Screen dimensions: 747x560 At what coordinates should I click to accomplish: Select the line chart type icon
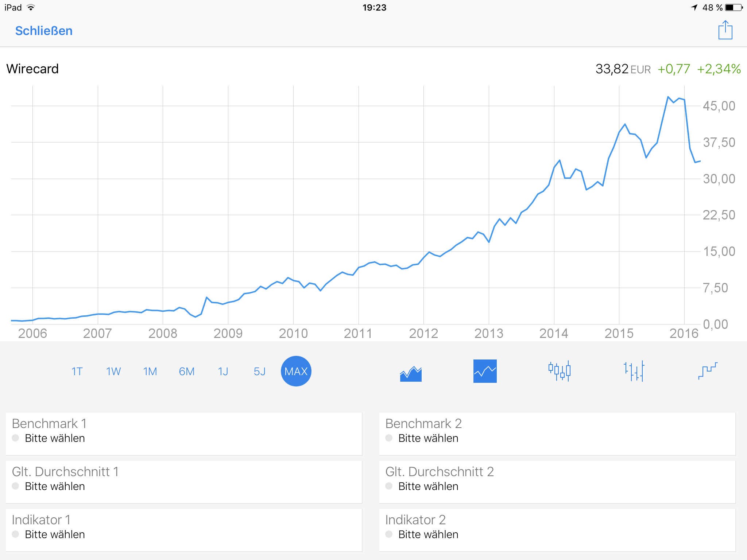[x=485, y=371]
